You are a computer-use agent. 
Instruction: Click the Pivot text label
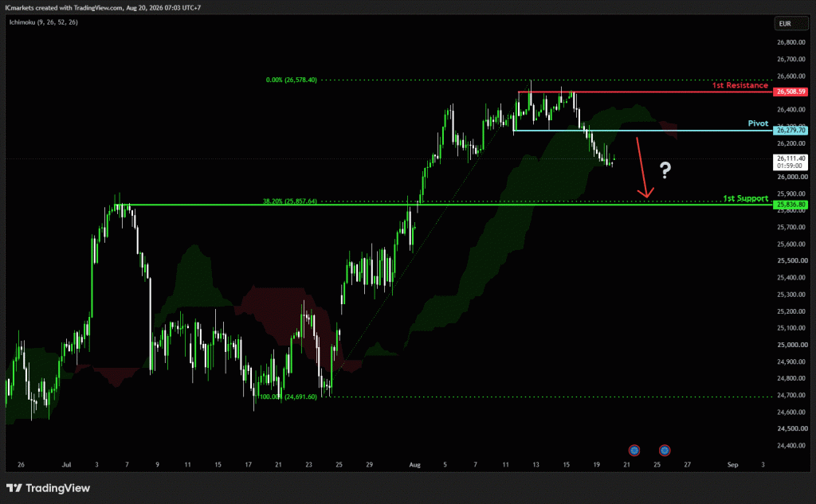pyautogui.click(x=758, y=123)
